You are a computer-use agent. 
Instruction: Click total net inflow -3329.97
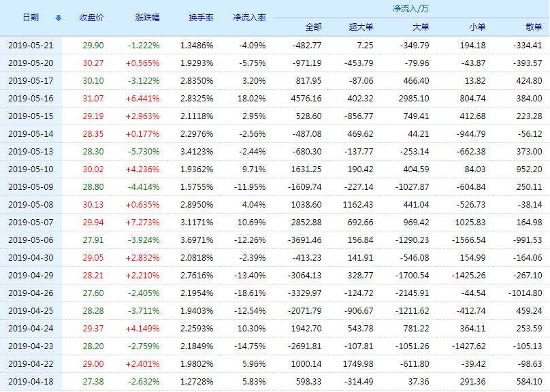304,293
